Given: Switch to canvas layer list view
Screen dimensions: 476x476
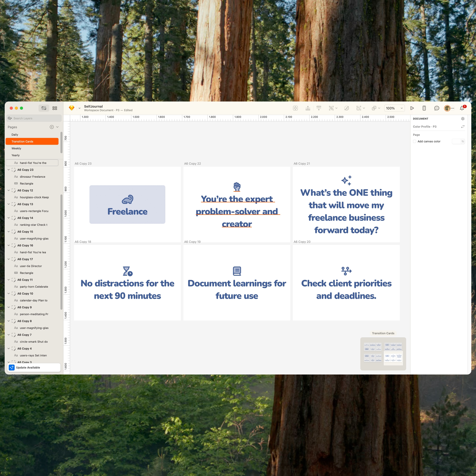Looking at the screenshot, I should 44,108.
